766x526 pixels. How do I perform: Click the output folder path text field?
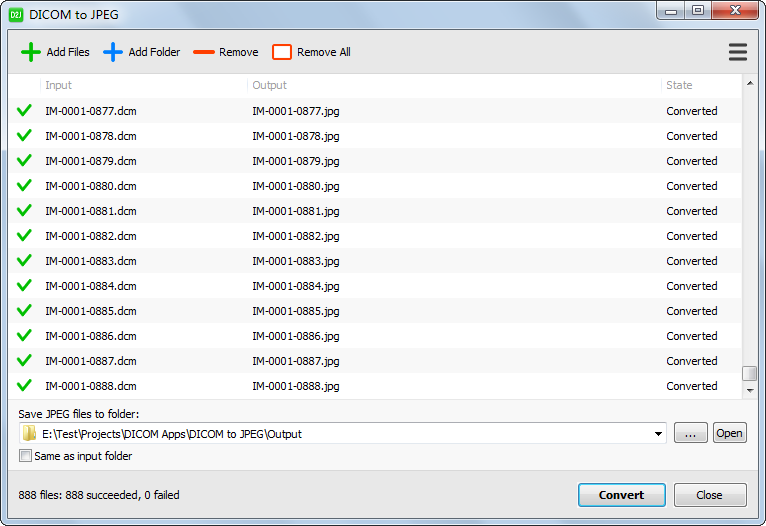[340, 434]
